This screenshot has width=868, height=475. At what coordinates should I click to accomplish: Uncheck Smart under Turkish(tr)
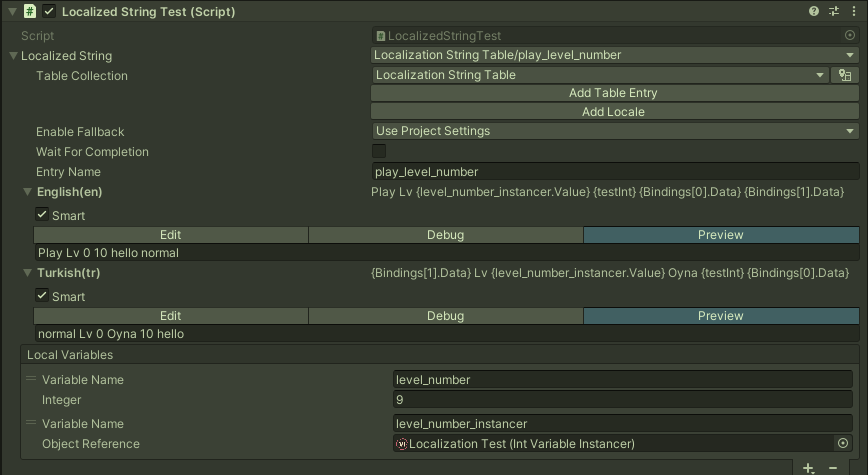[x=41, y=296]
